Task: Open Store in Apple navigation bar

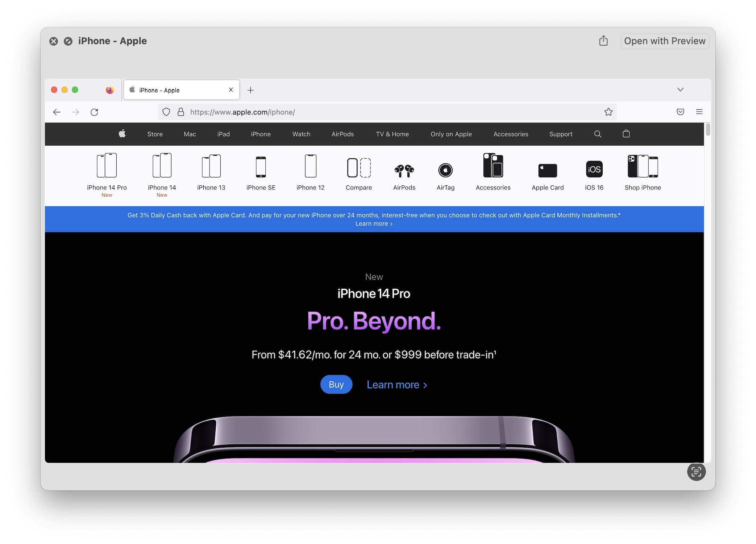Action: 155,134
